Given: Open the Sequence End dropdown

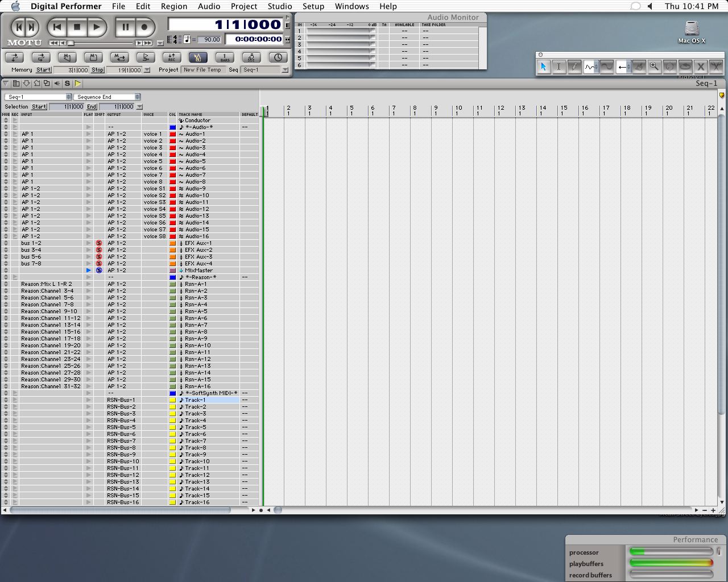Looking at the screenshot, I should coord(107,97).
